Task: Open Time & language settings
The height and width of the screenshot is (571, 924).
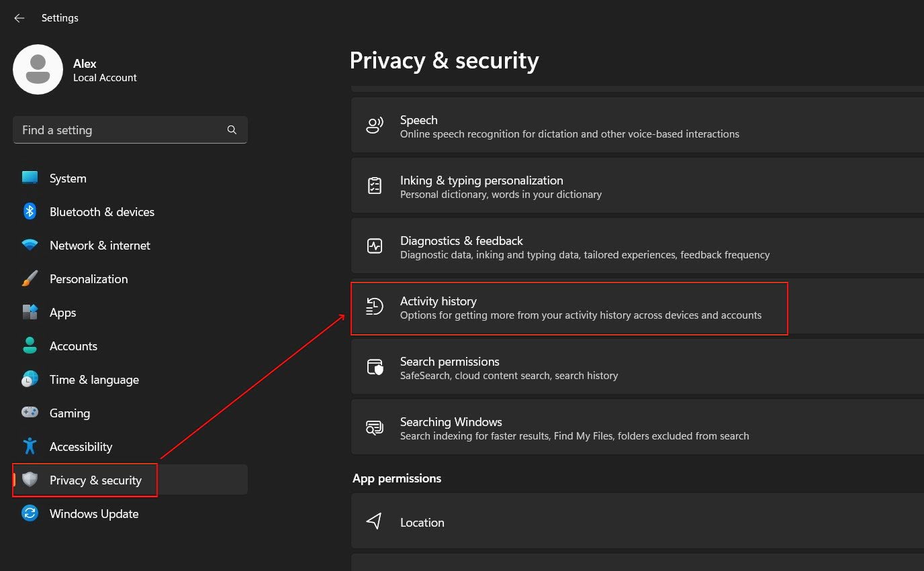Action: (x=94, y=380)
